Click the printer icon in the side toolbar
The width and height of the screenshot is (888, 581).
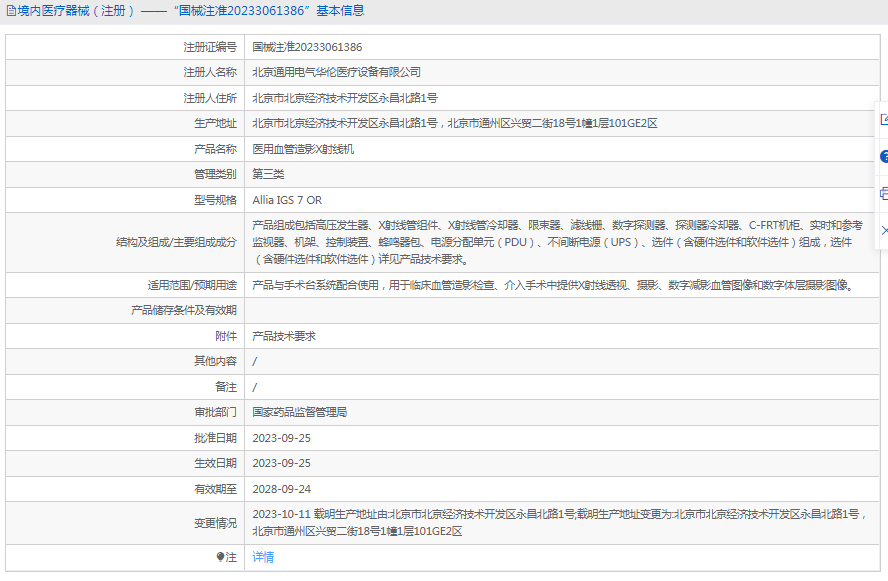tap(884, 194)
